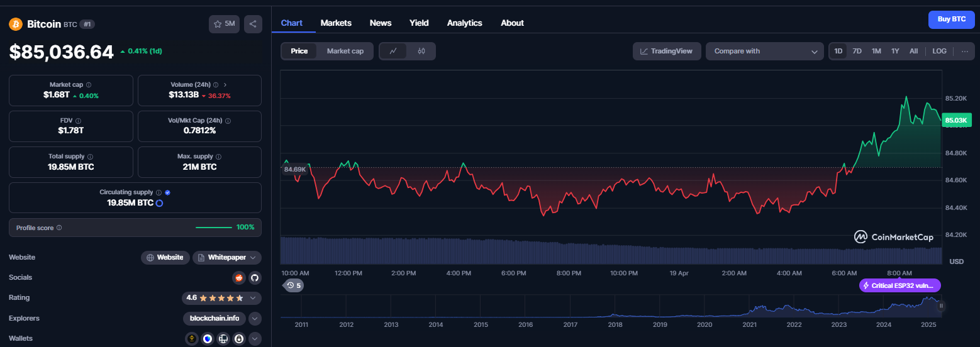Select All time range

[913, 51]
